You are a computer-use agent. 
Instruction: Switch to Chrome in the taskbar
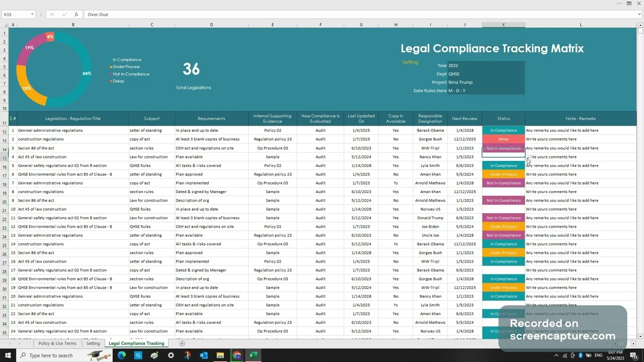[237, 355]
